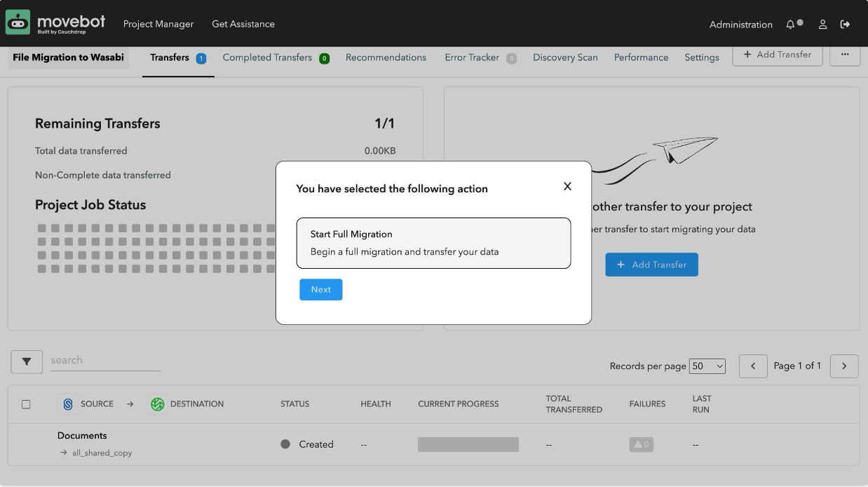Click the source storage icon

coord(67,404)
